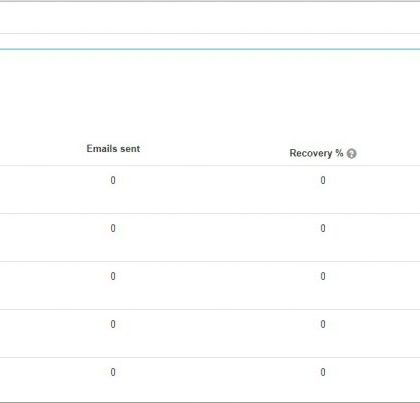420x403 pixels.
Task: Select the first row's Emails sent value
Action: click(x=113, y=180)
